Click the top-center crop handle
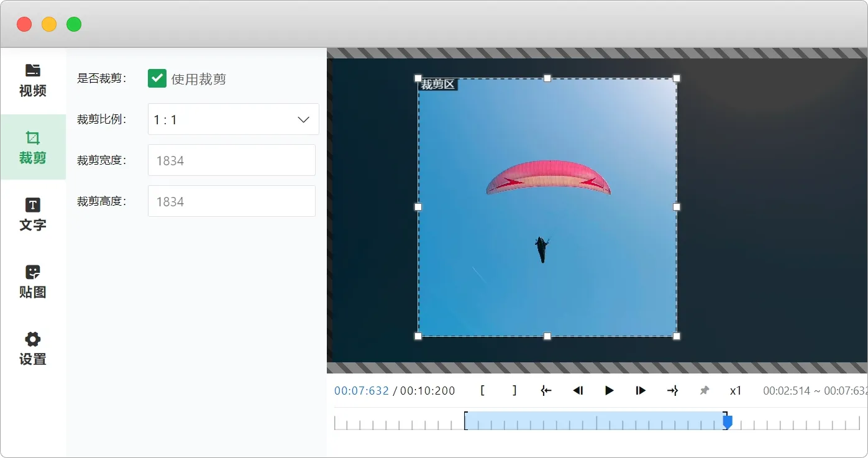This screenshot has width=868, height=458. coord(547,78)
